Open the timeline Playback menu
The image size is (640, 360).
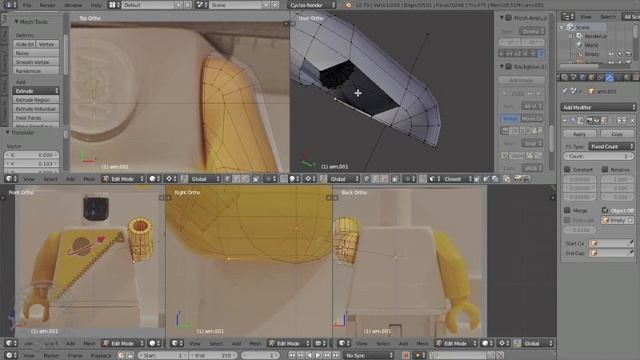click(101, 355)
